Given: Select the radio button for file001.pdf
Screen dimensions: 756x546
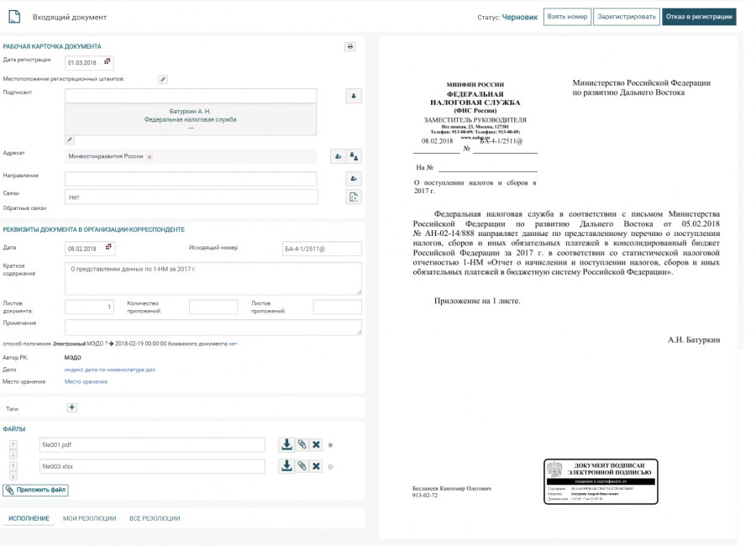Looking at the screenshot, I should click(x=330, y=445).
